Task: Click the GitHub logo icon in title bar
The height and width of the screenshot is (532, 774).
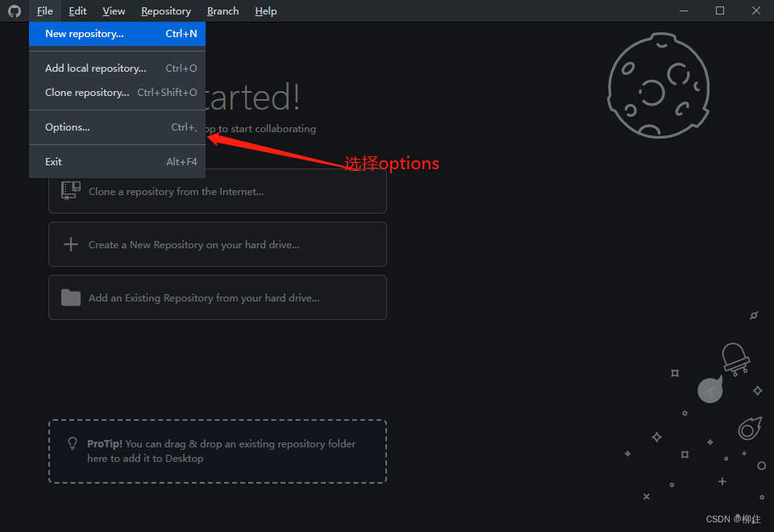Action: 15,10
